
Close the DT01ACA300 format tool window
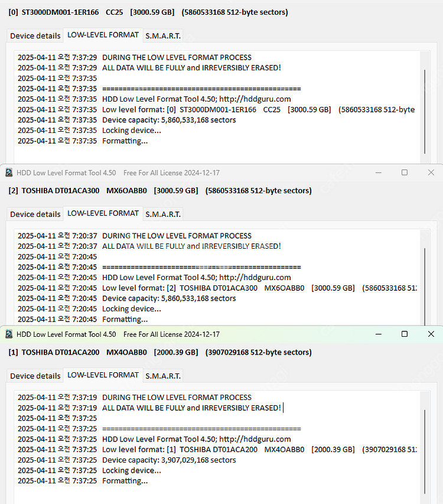click(x=431, y=173)
